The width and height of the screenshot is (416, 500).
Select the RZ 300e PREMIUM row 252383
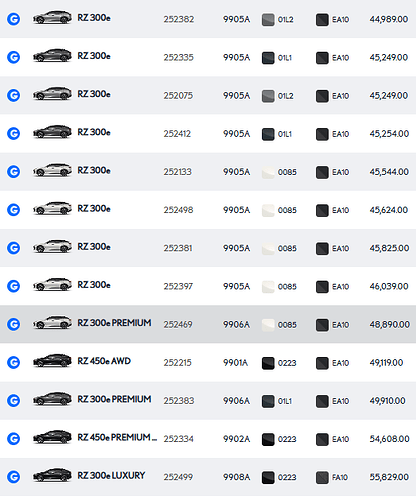click(208, 401)
